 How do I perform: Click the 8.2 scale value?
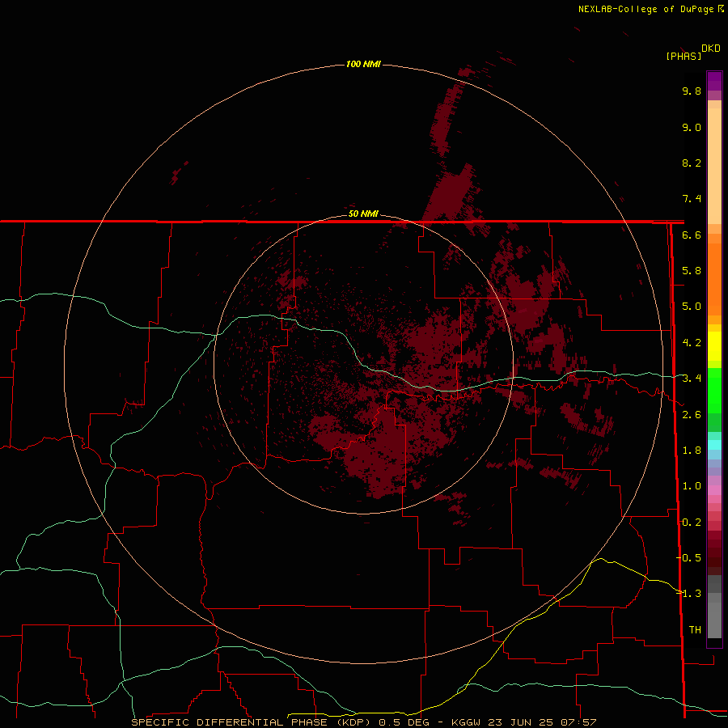tap(692, 163)
